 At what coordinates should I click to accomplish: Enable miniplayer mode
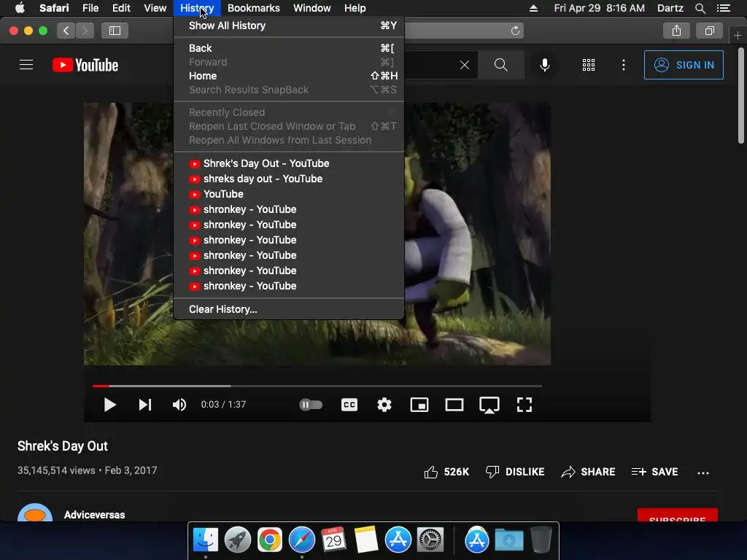click(x=419, y=405)
